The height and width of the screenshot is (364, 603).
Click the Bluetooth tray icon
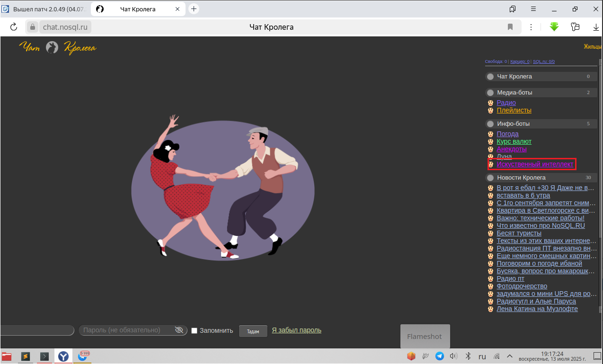click(468, 356)
